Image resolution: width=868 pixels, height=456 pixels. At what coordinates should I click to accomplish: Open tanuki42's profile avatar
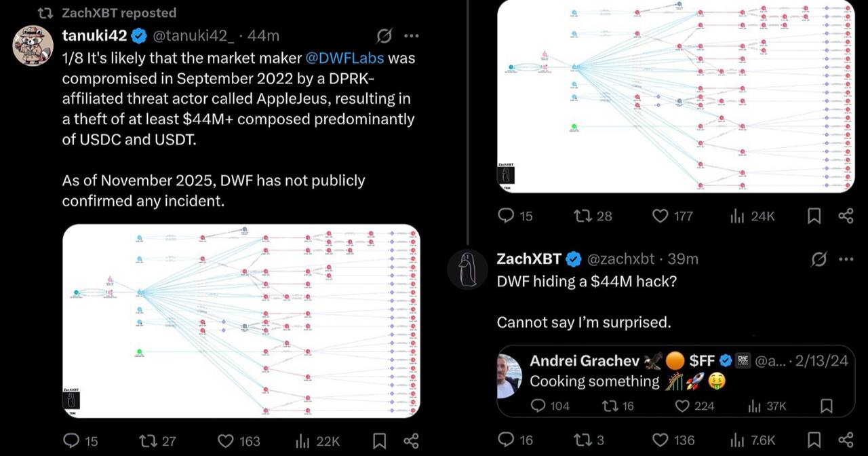click(x=33, y=46)
